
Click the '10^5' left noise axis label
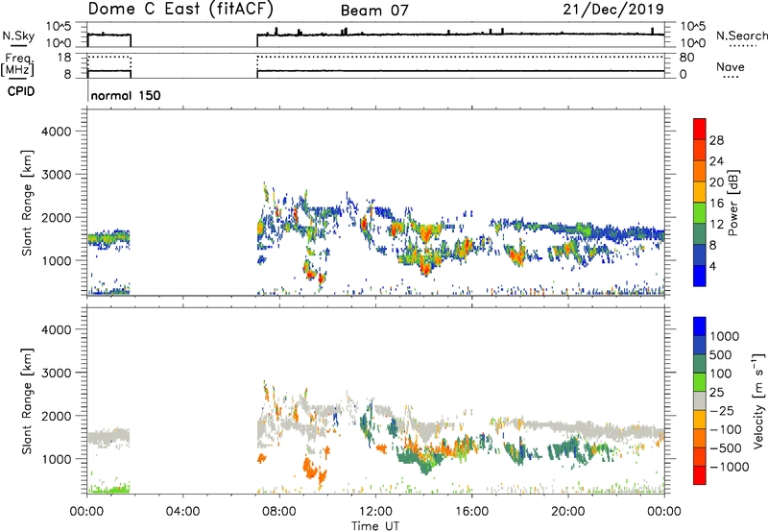pyautogui.click(x=59, y=27)
